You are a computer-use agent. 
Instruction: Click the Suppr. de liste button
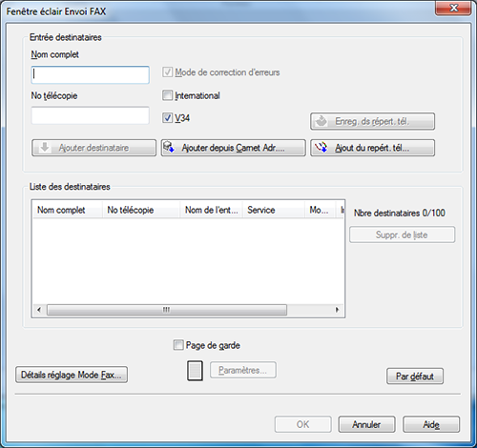click(x=403, y=234)
